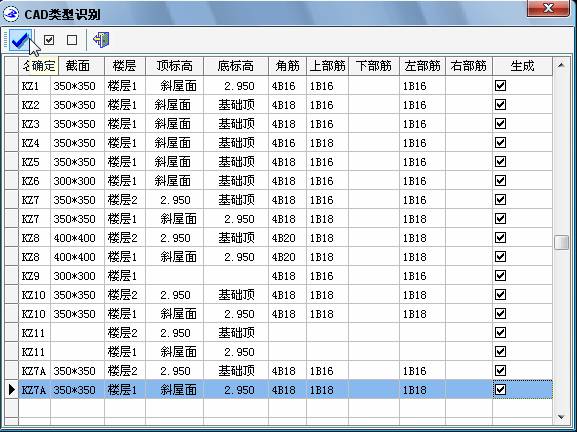The image size is (577, 432).
Task: Toggle the 生成 checkbox for KZ9
Action: (x=500, y=276)
